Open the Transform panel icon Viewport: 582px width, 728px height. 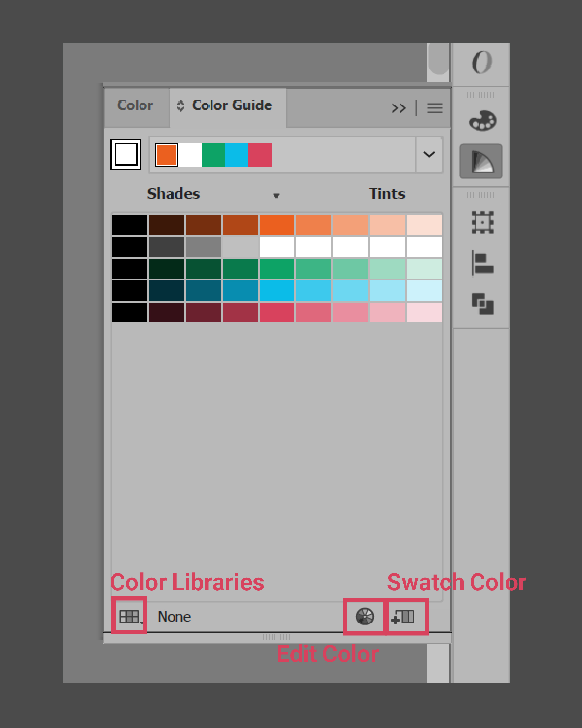(x=482, y=223)
